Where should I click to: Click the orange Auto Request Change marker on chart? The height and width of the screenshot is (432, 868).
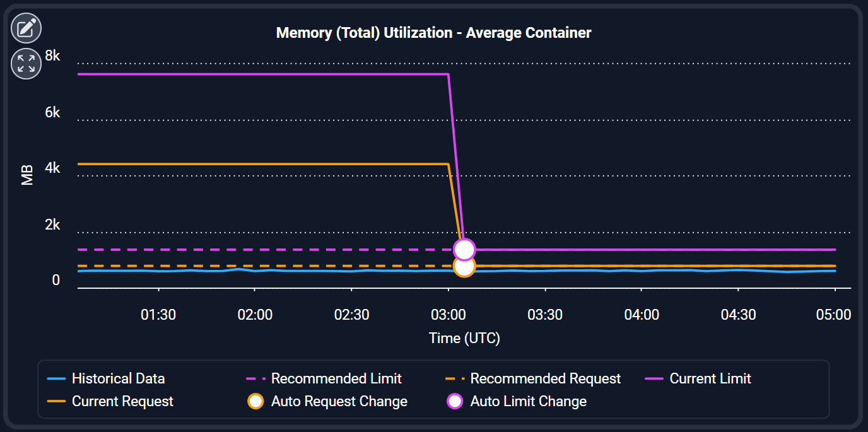[464, 267]
